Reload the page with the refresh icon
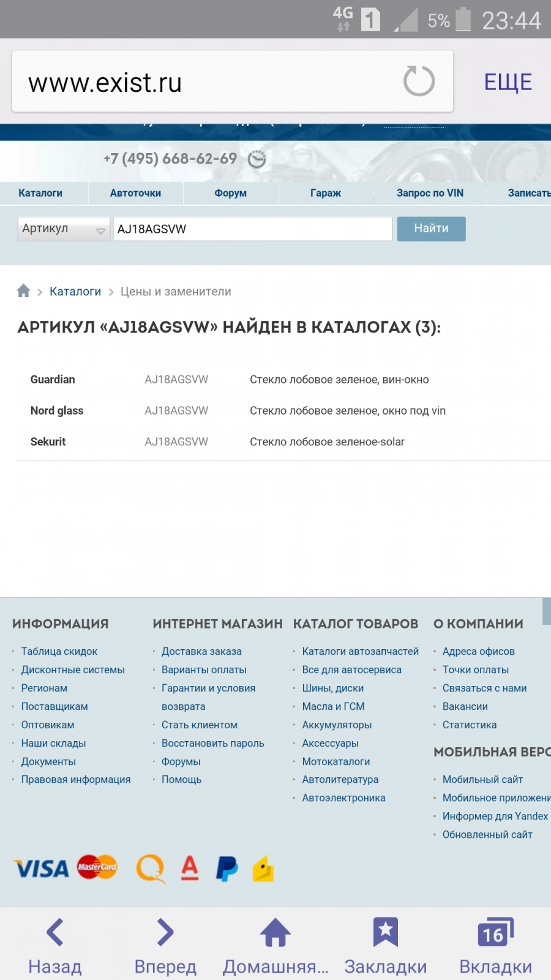Screen dimensions: 551x980 (x=419, y=81)
